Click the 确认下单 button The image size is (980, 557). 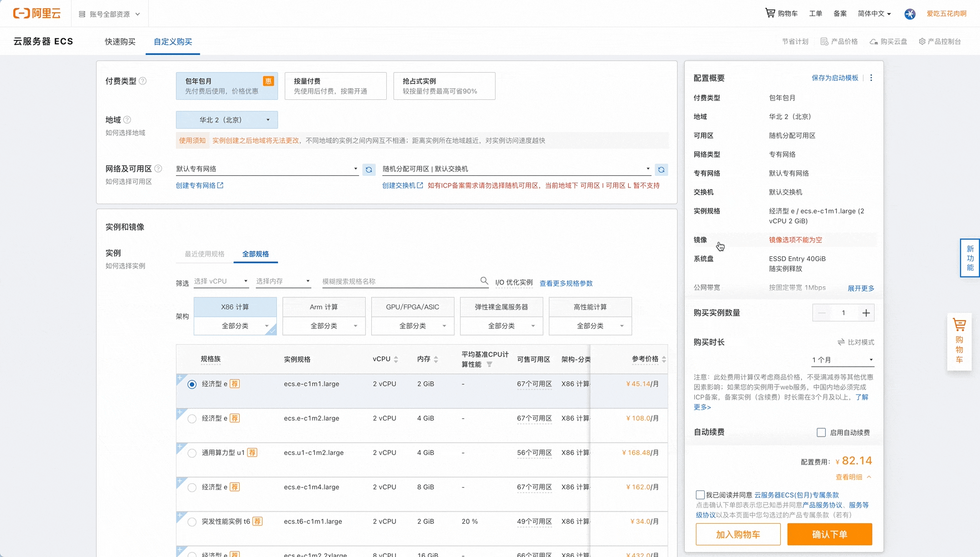click(830, 534)
